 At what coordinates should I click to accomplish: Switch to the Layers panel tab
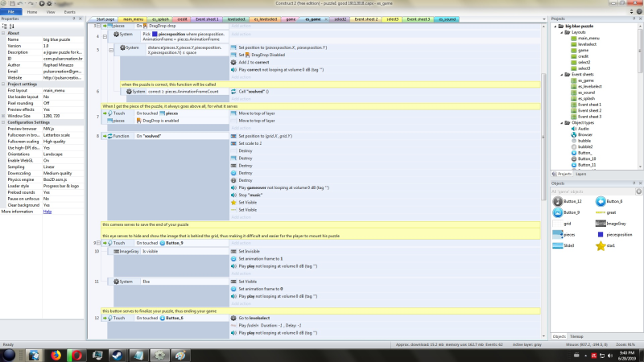click(580, 174)
